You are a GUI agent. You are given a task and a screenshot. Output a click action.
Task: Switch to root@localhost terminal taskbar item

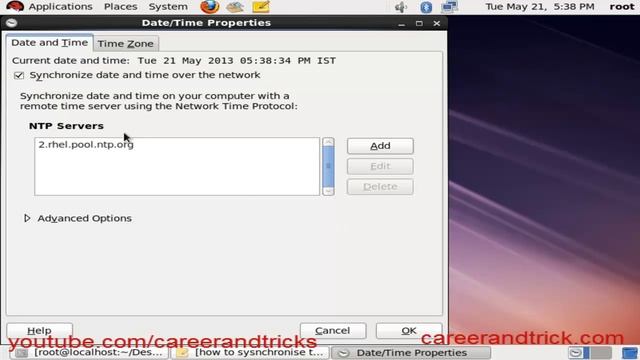pyautogui.click(x=89, y=353)
